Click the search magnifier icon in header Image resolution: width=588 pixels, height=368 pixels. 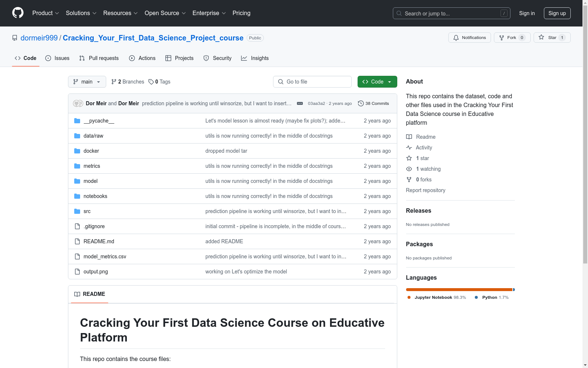(x=399, y=13)
